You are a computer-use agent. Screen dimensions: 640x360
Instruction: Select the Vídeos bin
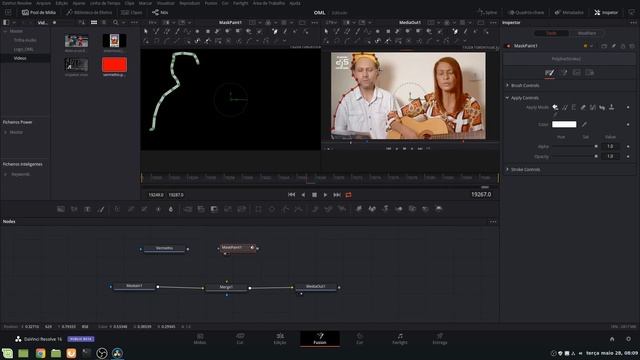click(x=20, y=58)
